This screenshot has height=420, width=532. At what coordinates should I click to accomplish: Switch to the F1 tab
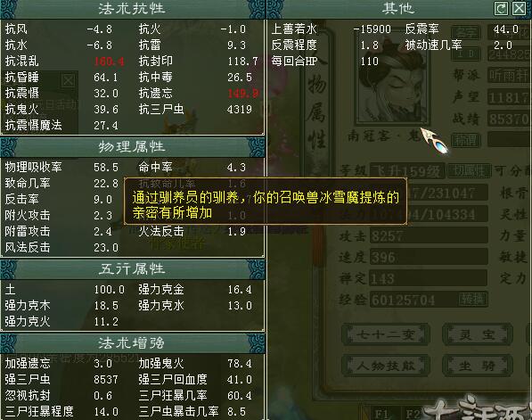pos(381,414)
